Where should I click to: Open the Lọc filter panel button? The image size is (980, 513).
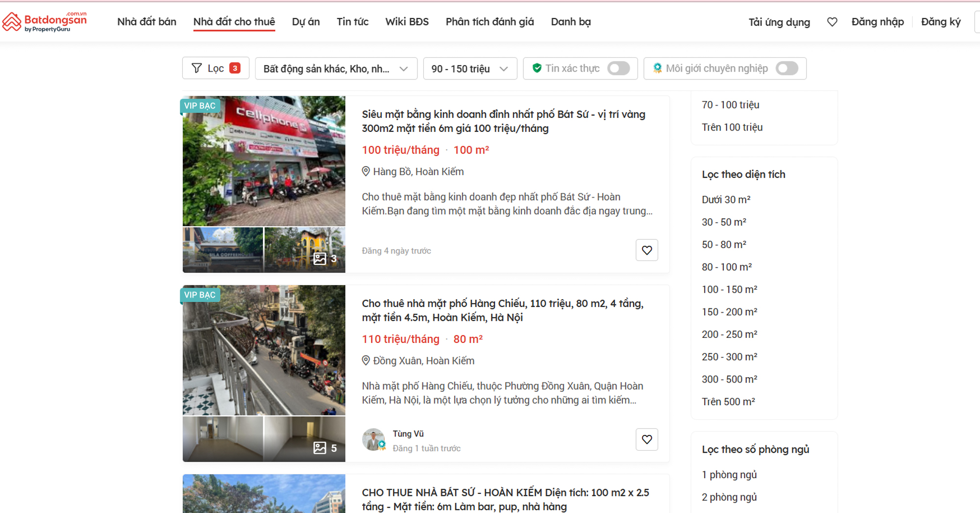[x=216, y=68]
